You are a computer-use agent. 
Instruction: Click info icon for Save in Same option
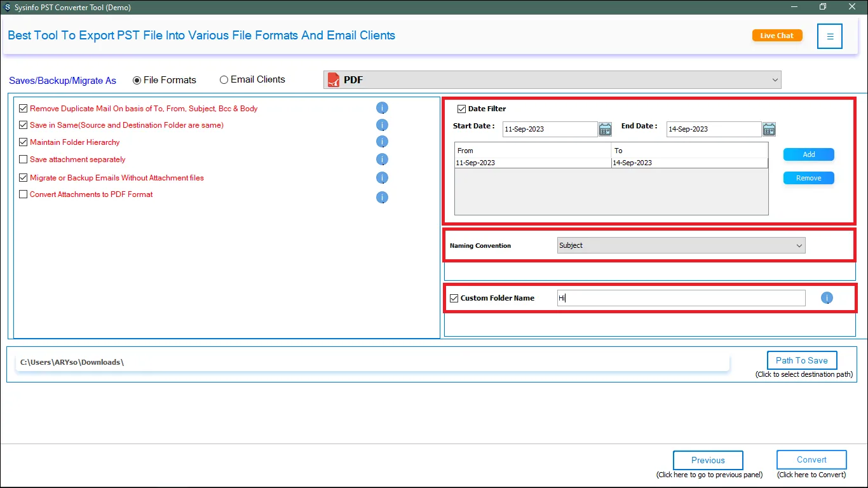(x=382, y=125)
